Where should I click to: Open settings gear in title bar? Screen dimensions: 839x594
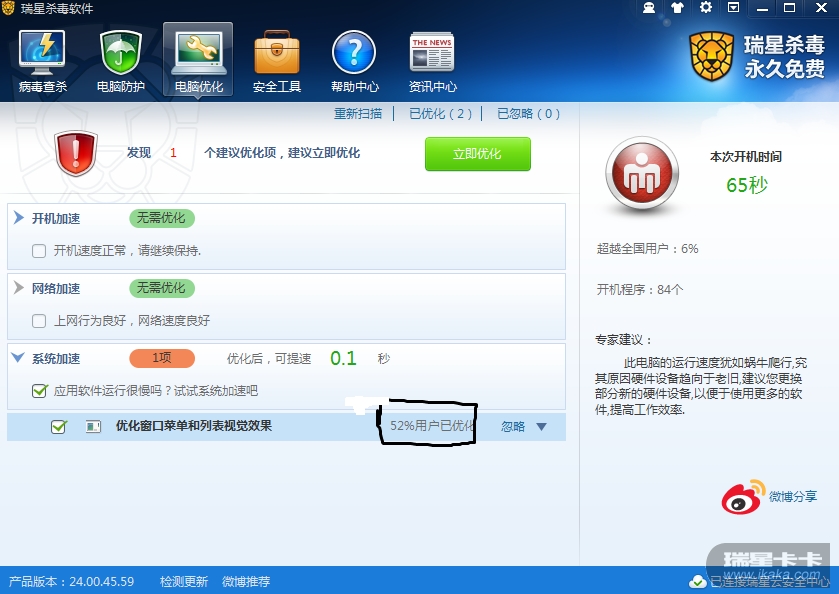pyautogui.click(x=706, y=7)
